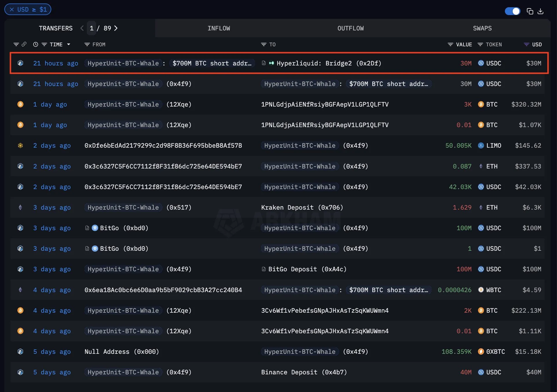Open the SWAPS tab
The image size is (557, 392).
click(x=482, y=28)
